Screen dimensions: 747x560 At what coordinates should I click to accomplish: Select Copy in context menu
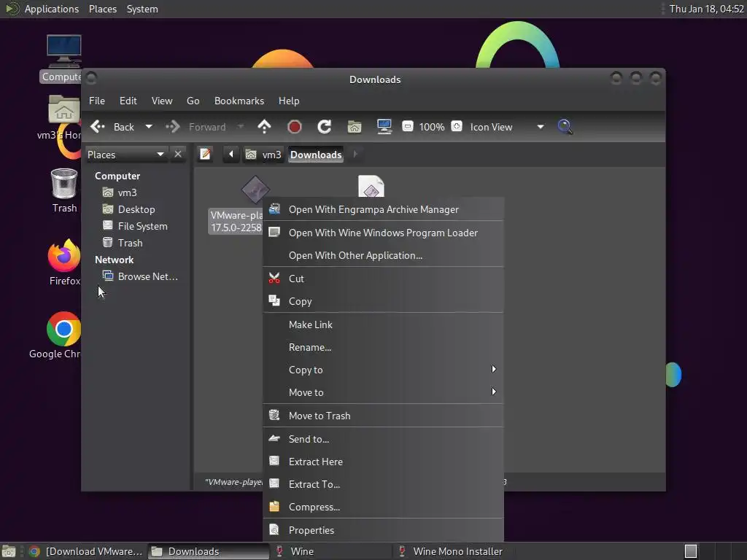[383, 301]
